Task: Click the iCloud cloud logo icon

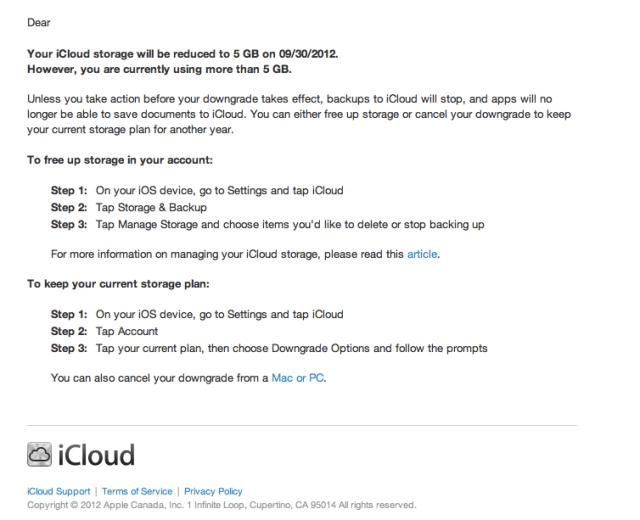Action: click(39, 455)
